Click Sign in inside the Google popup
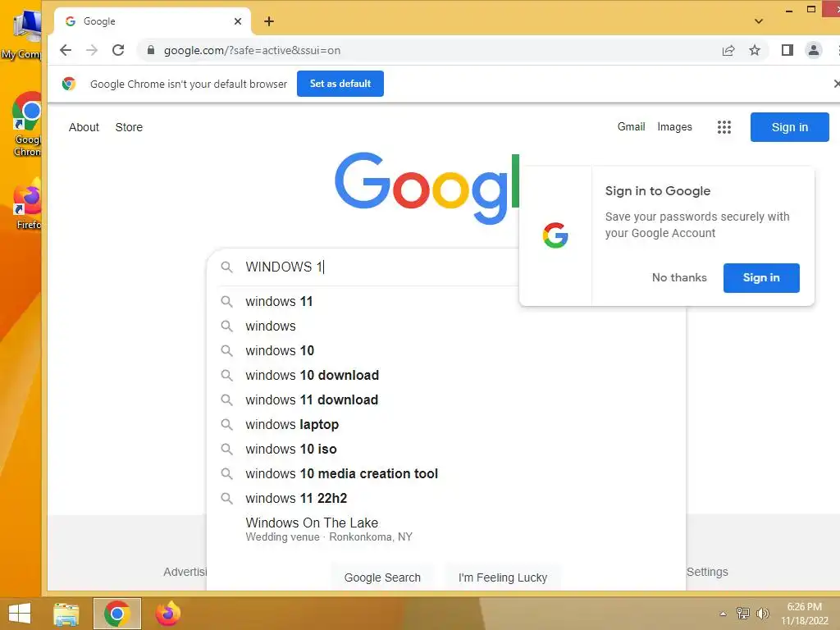Image resolution: width=840 pixels, height=630 pixels. 761,277
